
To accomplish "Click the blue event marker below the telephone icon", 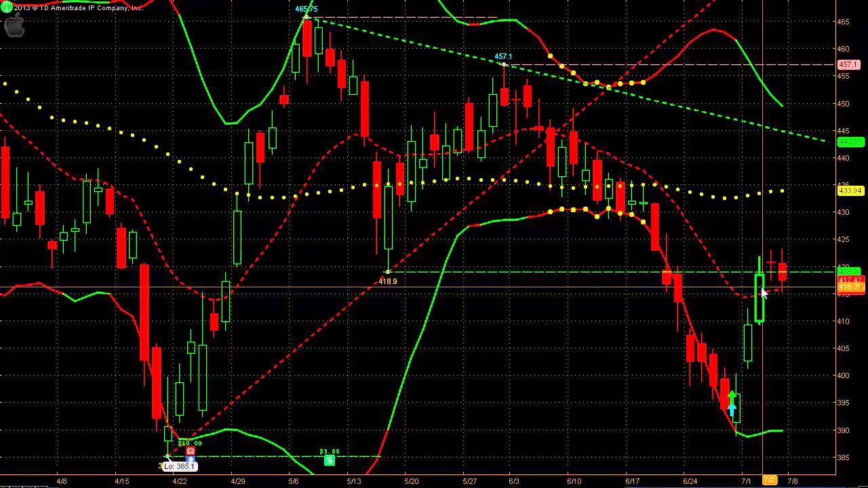I will pos(191,459).
